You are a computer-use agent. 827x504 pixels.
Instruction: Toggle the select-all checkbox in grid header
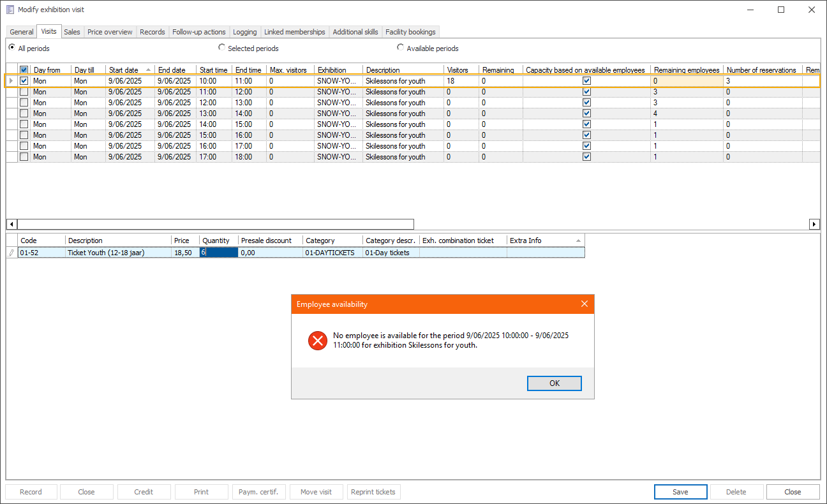[x=24, y=70]
